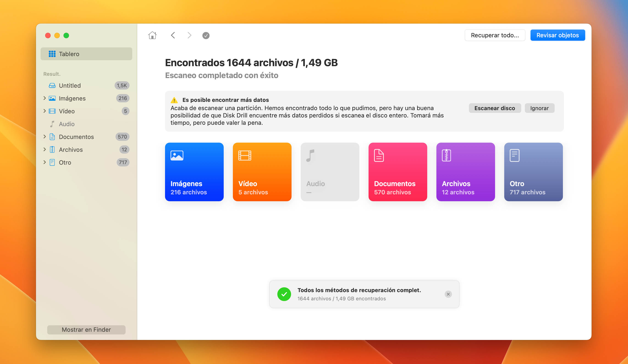628x364 pixels.
Task: Click the Untitled drive icon
Action: point(52,85)
